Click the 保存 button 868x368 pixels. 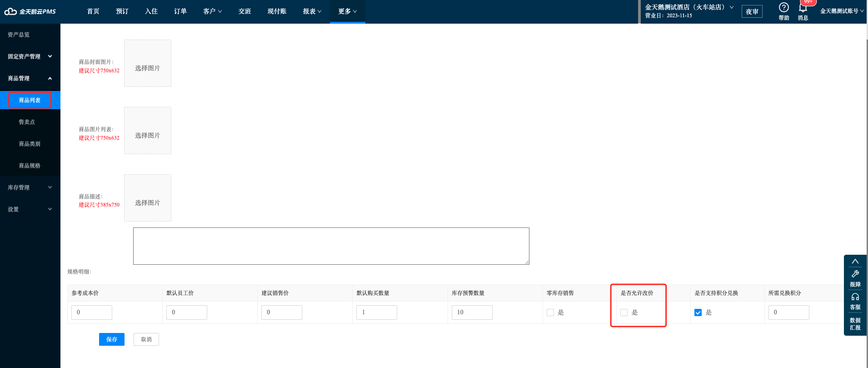click(112, 339)
